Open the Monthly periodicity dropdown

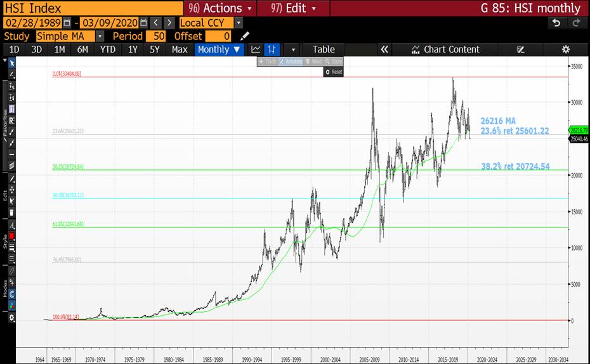pyautogui.click(x=219, y=49)
